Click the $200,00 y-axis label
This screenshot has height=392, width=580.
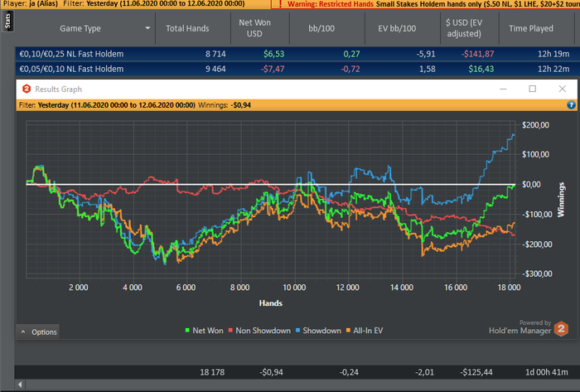(535, 125)
